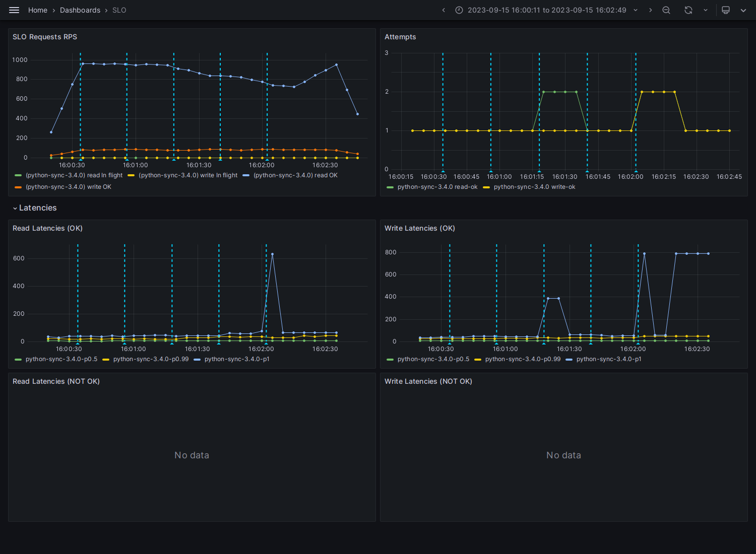The image size is (756, 554).
Task: Click the 16:01:30 label on SLO Requests axis
Action: 199,165
